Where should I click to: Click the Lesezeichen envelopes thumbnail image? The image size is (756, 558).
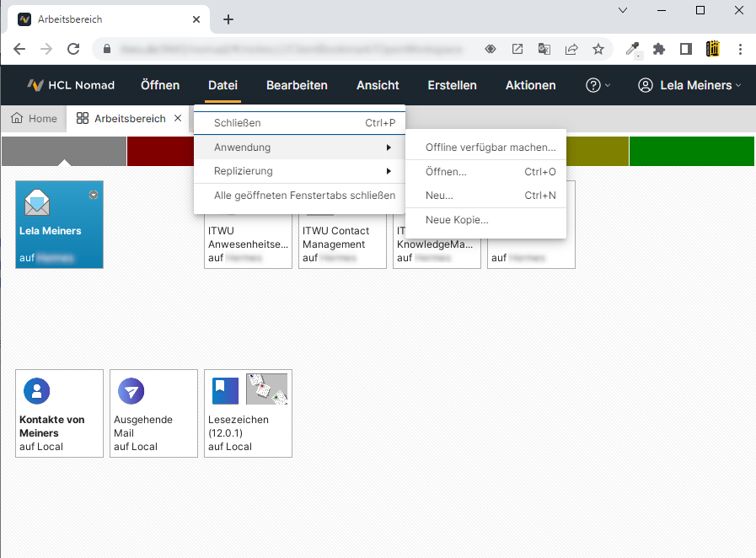[266, 389]
